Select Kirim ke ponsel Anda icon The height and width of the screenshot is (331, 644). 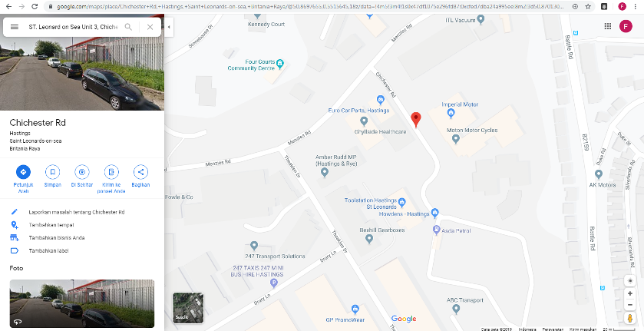pyautogui.click(x=111, y=172)
